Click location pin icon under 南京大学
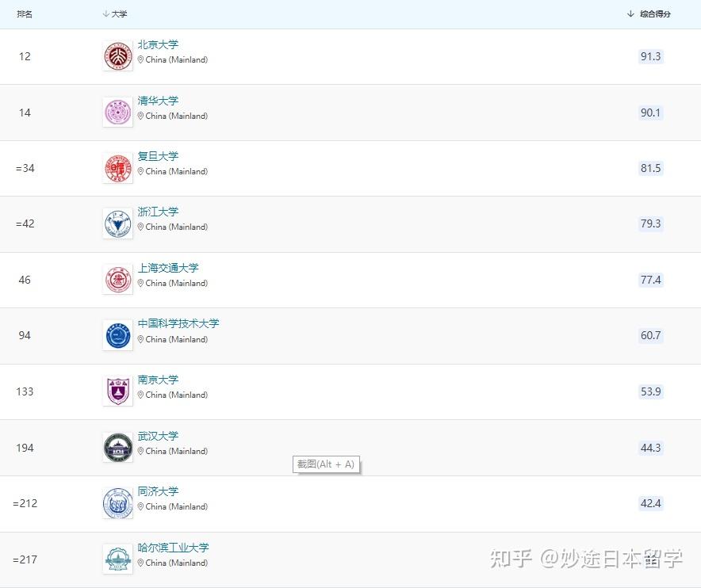 (140, 395)
